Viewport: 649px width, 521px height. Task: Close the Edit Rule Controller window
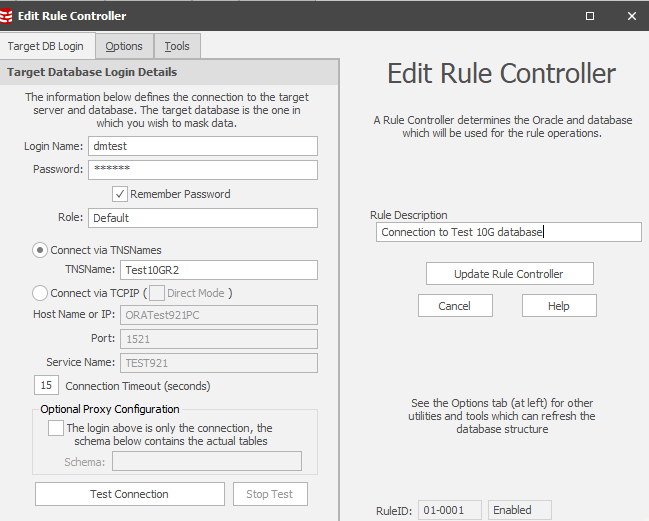click(630, 16)
